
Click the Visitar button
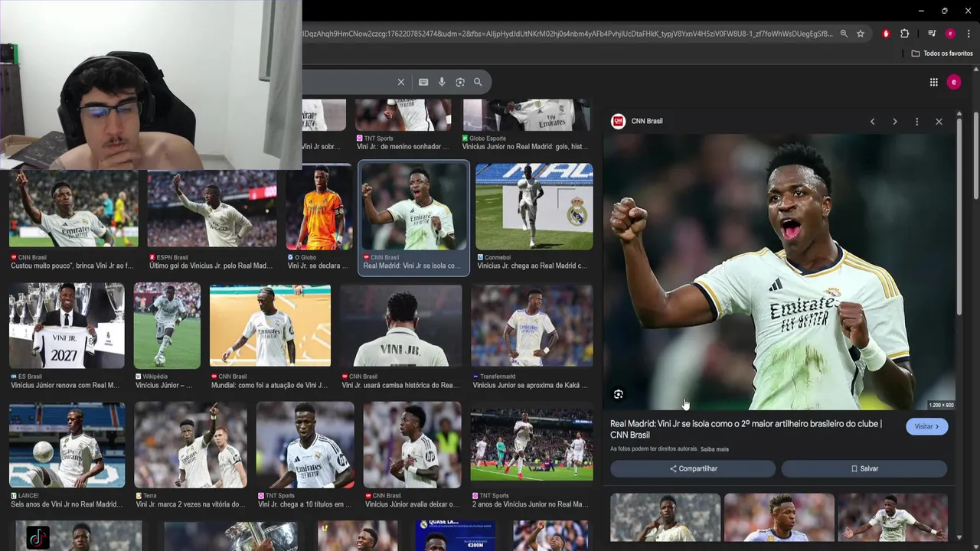click(x=927, y=426)
